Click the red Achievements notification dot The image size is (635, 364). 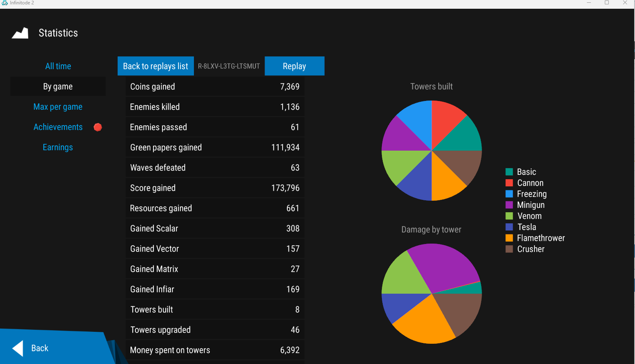coord(98,127)
